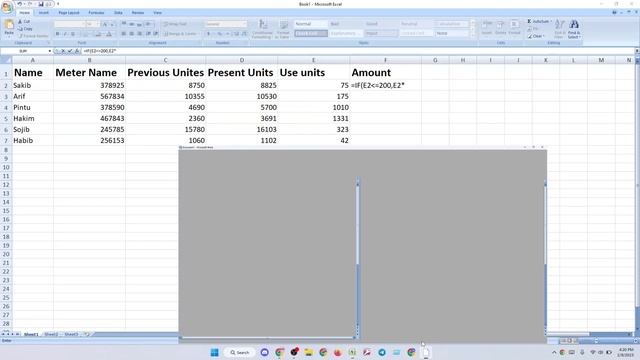Select the column A header
Viewport: 640px width, 360px height.
(x=33, y=60)
